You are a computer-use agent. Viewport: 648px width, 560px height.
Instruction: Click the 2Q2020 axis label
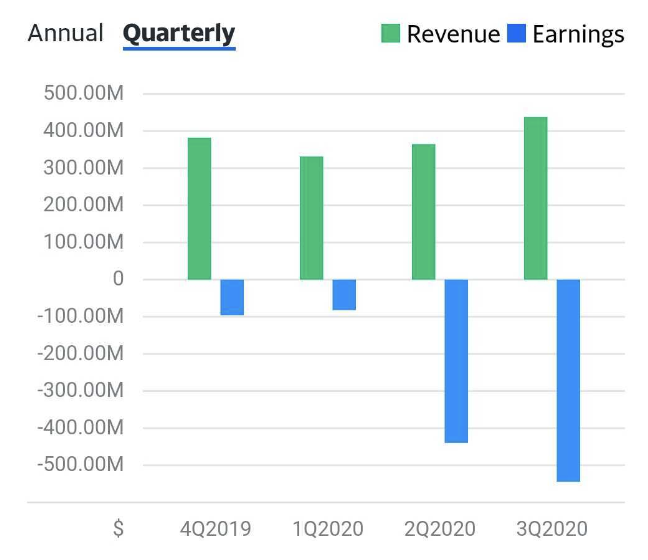[439, 529]
